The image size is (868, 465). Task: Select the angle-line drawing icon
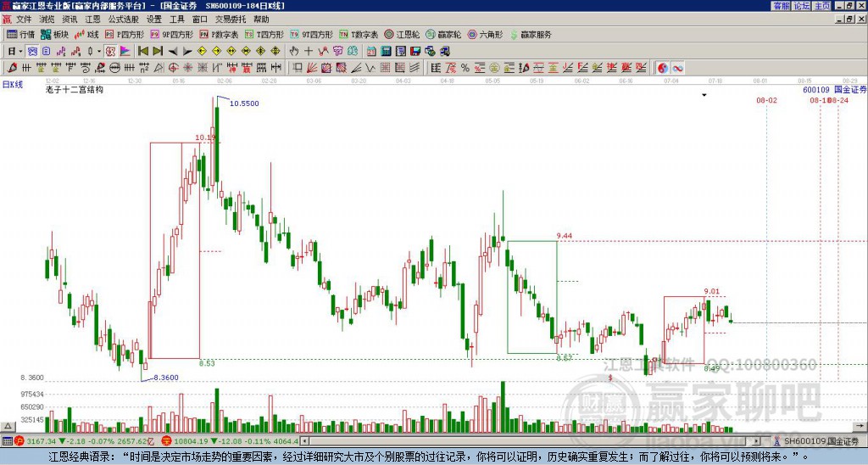356,68
